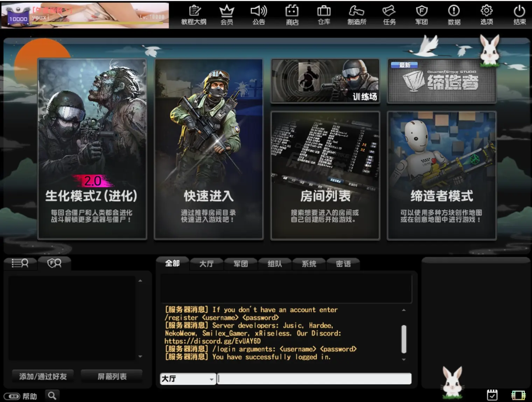Open the 大厅 chat channel dropdown
532x402 pixels.
188,379
